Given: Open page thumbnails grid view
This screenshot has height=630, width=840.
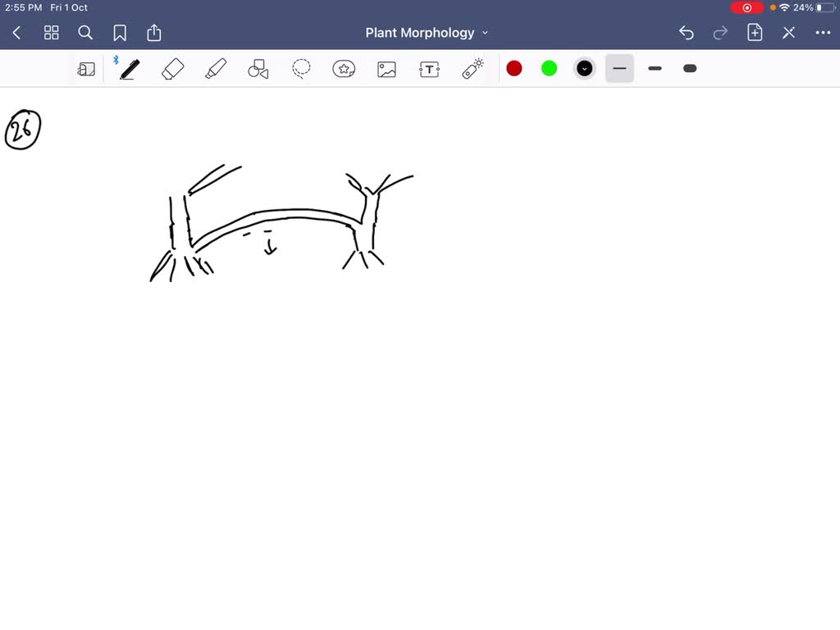Looking at the screenshot, I should point(52,33).
